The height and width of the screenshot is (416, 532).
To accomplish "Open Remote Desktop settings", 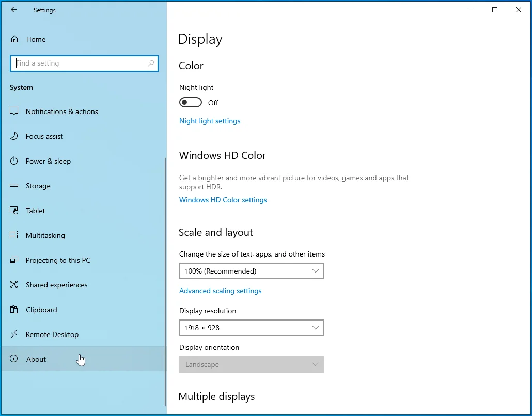I will pyautogui.click(x=83, y=334).
